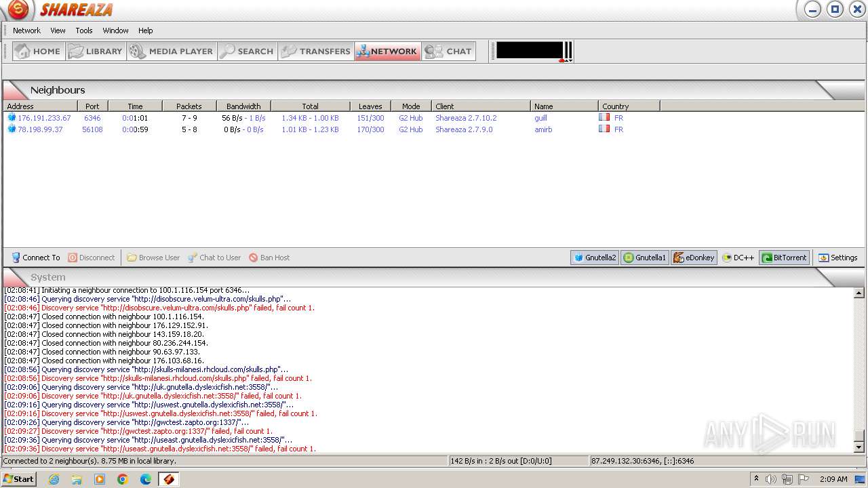Click the client name Shareaza 2.7.10.2
Screen dimensions: 868x488
(x=466, y=118)
